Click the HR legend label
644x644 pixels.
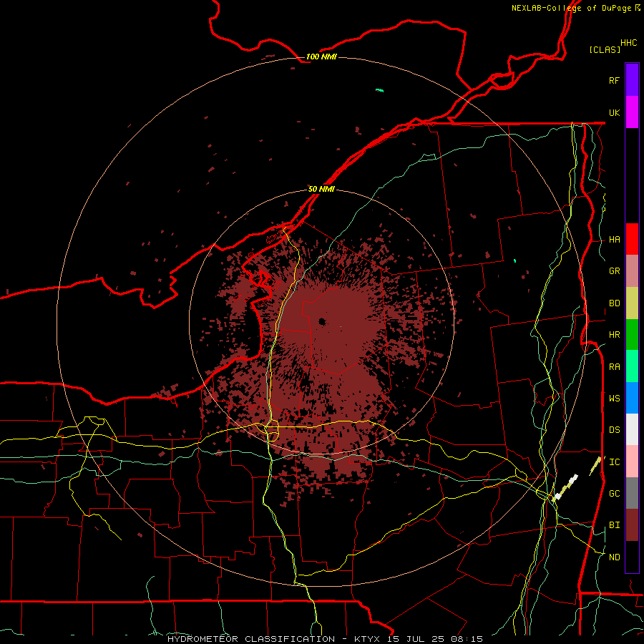point(614,335)
